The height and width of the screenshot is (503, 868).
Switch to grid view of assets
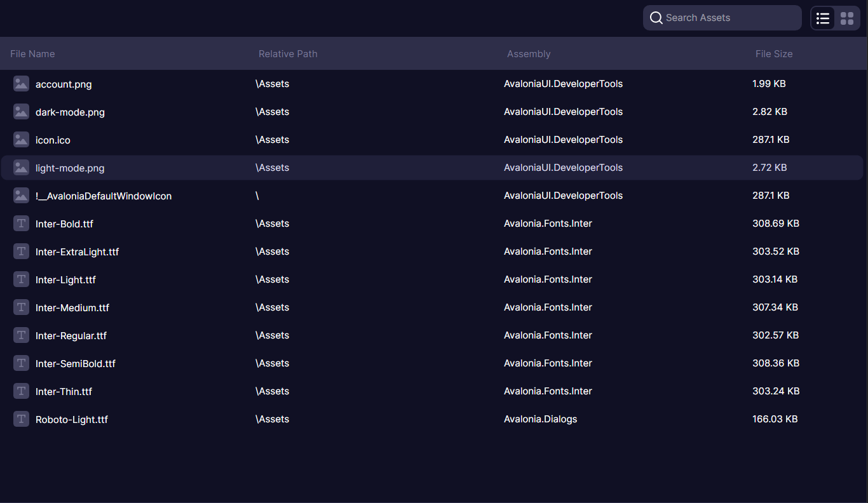click(x=847, y=18)
